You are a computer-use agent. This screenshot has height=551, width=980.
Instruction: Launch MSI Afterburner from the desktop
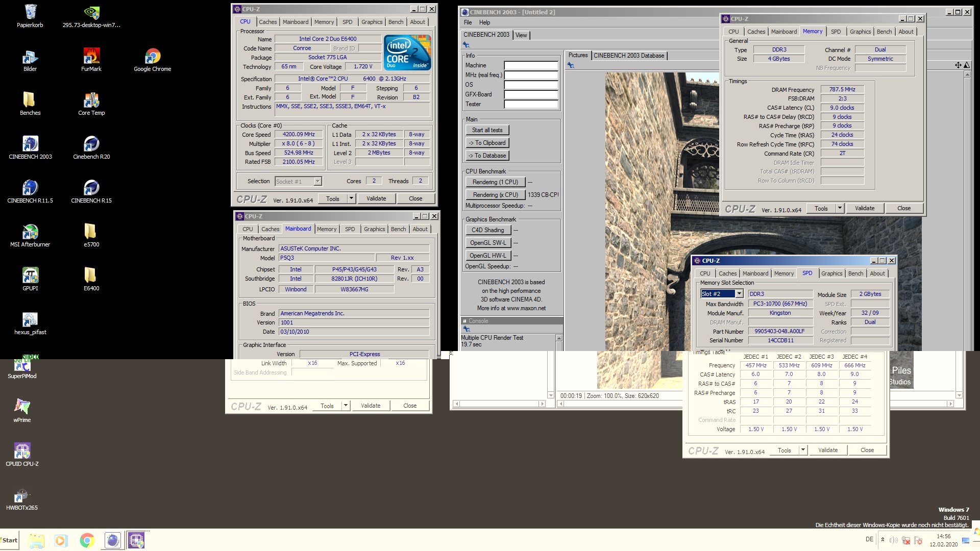coord(30,235)
